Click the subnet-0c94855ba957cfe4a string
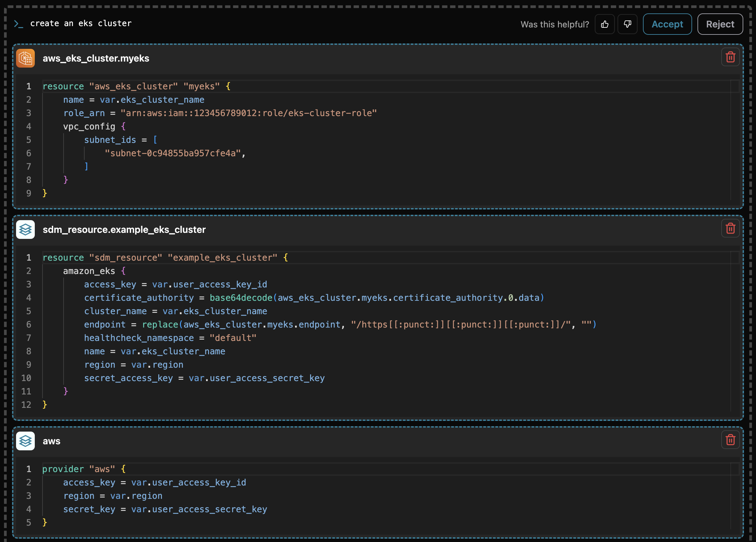Screen dimensions: 756x542 [173, 153]
